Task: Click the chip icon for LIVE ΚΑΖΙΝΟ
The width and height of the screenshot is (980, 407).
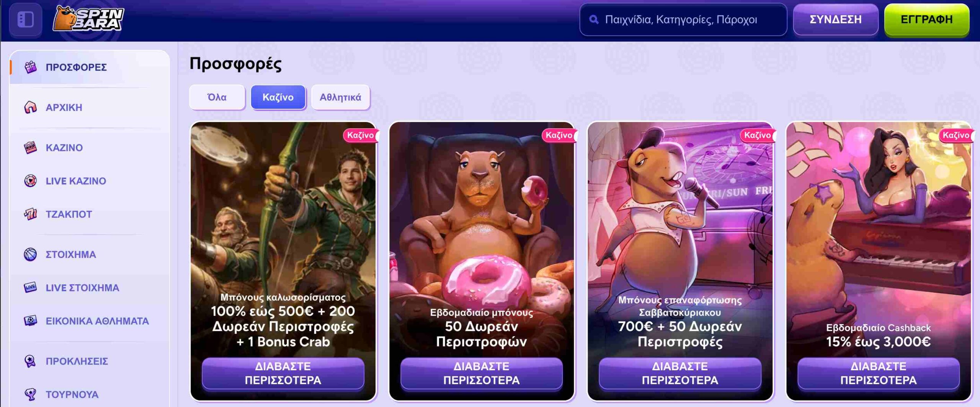Action: [31, 181]
